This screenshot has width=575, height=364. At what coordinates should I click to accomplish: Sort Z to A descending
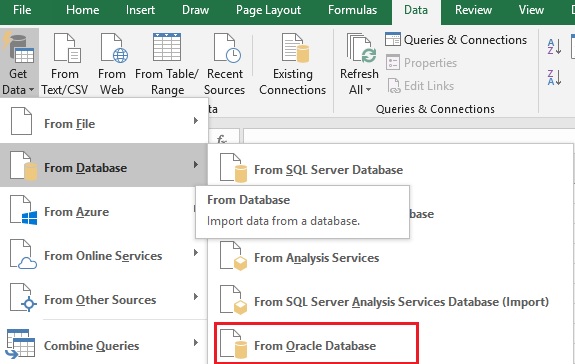(x=554, y=77)
